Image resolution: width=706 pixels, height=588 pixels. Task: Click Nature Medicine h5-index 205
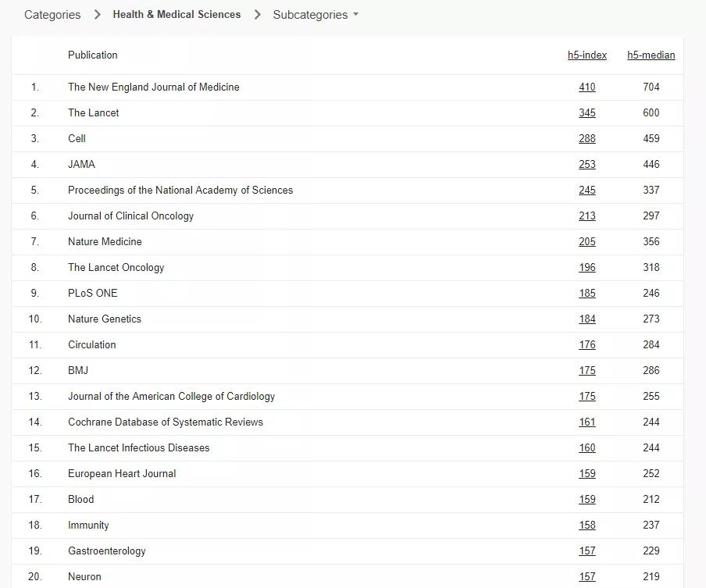[587, 242]
